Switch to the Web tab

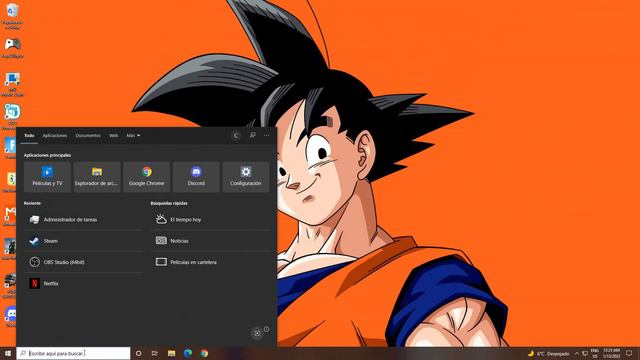(x=113, y=136)
